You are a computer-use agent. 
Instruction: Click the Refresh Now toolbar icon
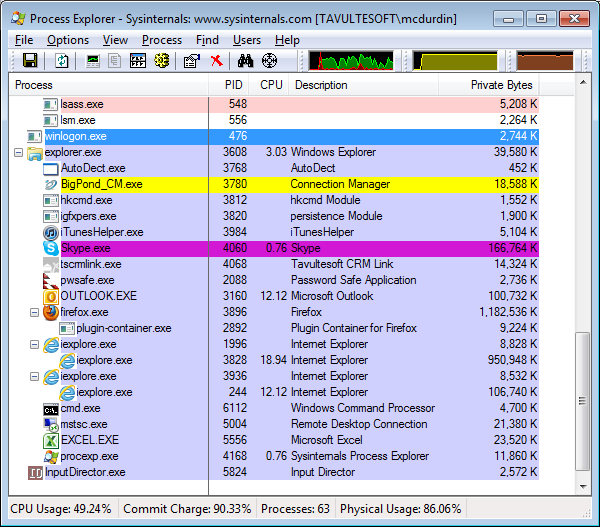62,60
